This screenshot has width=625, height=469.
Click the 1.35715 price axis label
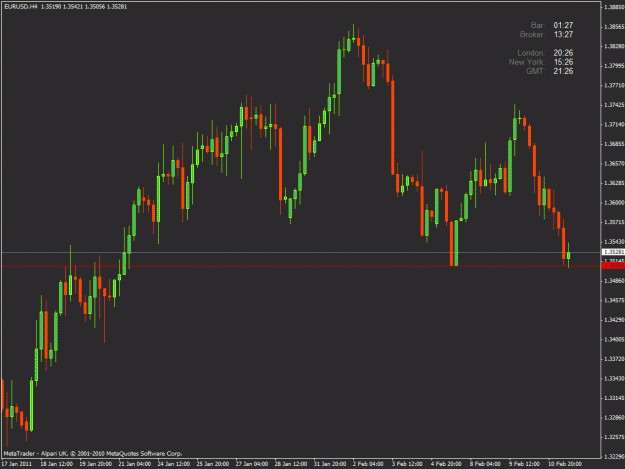coord(614,222)
